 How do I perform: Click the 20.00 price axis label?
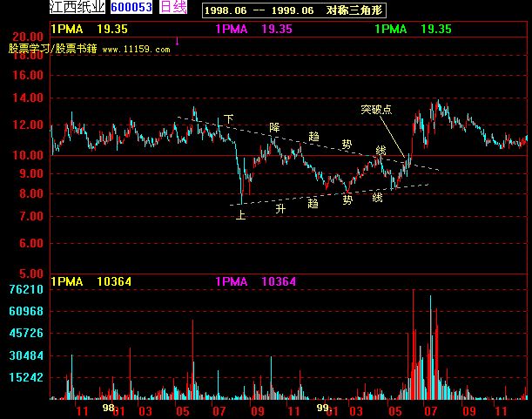[x=28, y=37]
